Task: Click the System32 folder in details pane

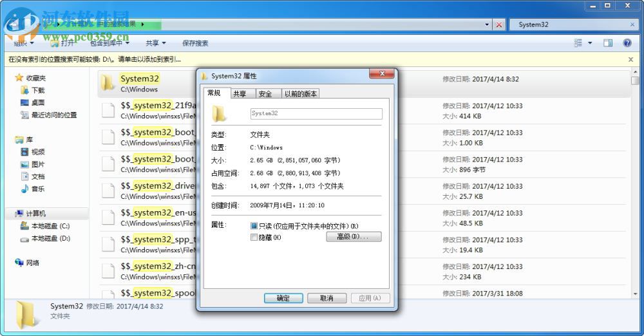Action: tap(26, 315)
